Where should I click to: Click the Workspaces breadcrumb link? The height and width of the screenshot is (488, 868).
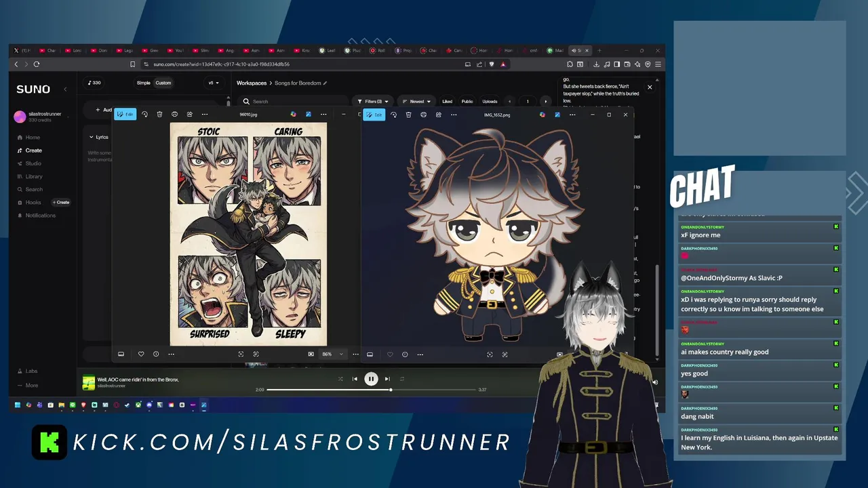pos(252,83)
